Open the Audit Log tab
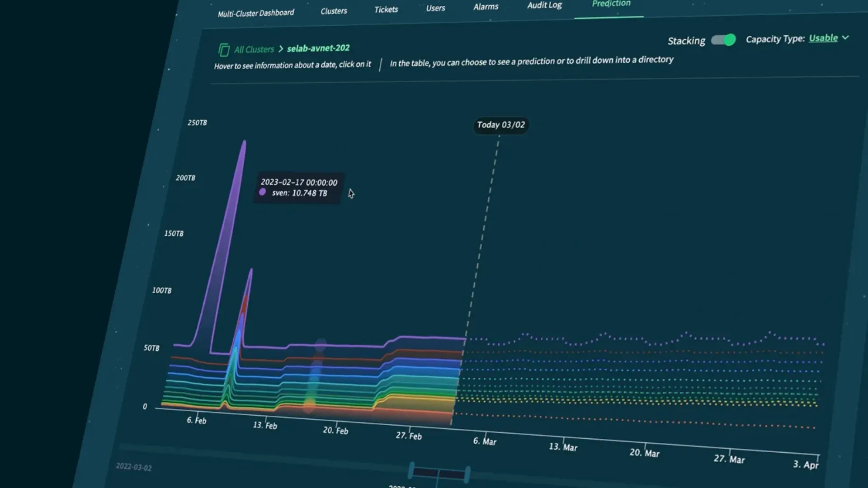This screenshot has width=868, height=488. pos(544,5)
